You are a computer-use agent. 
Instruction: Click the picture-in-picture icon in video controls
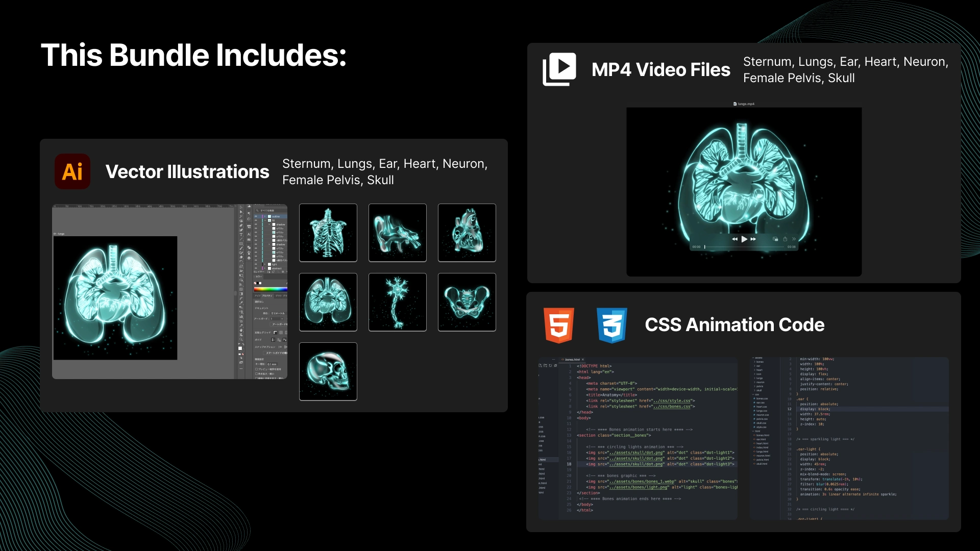pyautogui.click(x=775, y=239)
